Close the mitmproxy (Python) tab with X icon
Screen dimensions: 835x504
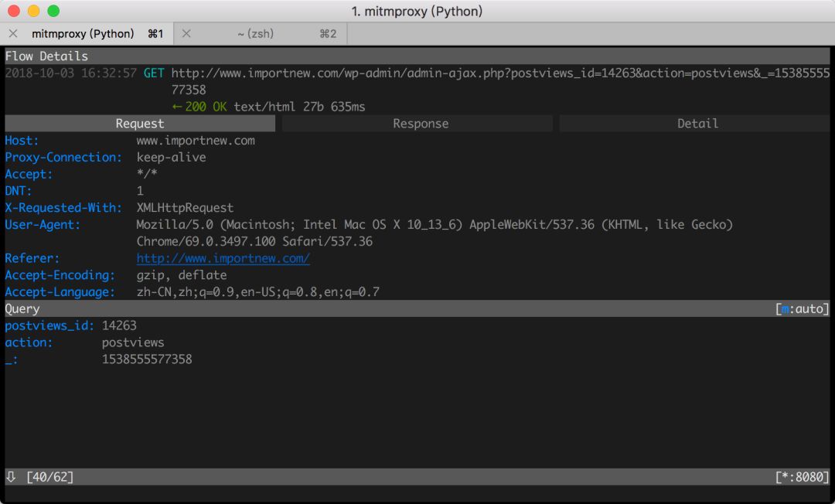(x=13, y=33)
